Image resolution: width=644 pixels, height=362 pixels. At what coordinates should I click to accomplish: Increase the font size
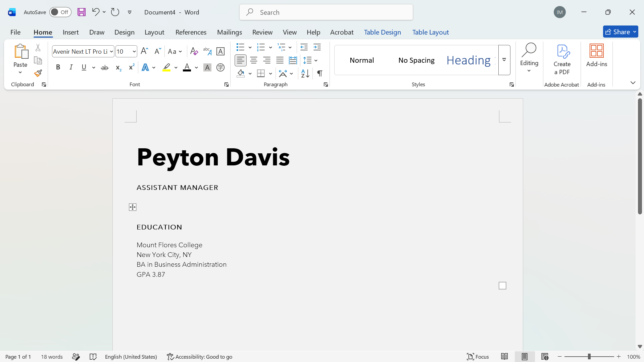click(144, 51)
